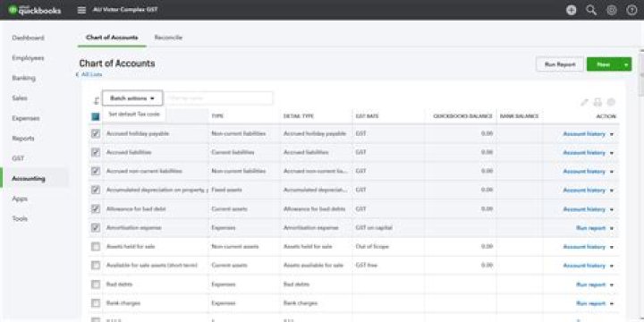The width and height of the screenshot is (644, 322).
Task: Open the help question mark icon
Action: (631, 10)
